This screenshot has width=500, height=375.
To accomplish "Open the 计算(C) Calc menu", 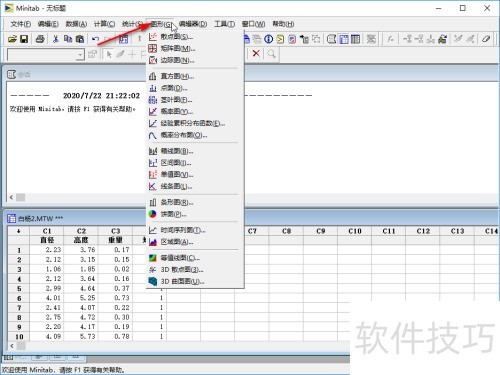I will pyautogui.click(x=104, y=24).
